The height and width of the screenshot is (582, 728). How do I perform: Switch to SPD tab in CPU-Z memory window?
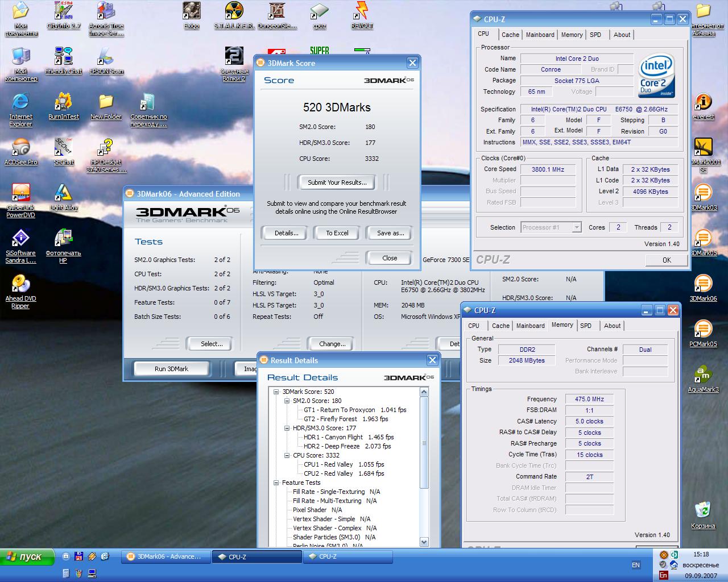(x=586, y=326)
